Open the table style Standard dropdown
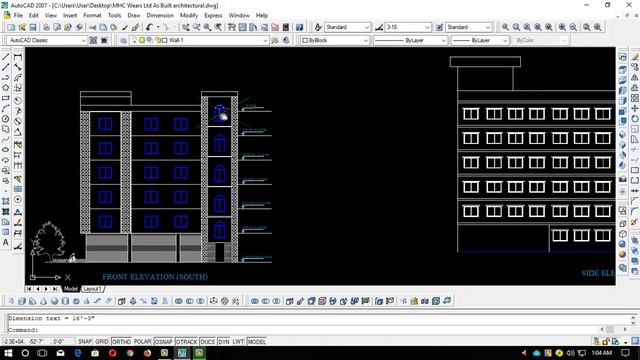 [469, 27]
